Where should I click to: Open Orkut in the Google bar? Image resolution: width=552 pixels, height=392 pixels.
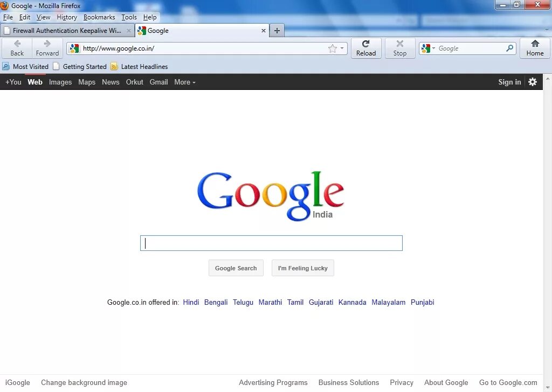[134, 82]
